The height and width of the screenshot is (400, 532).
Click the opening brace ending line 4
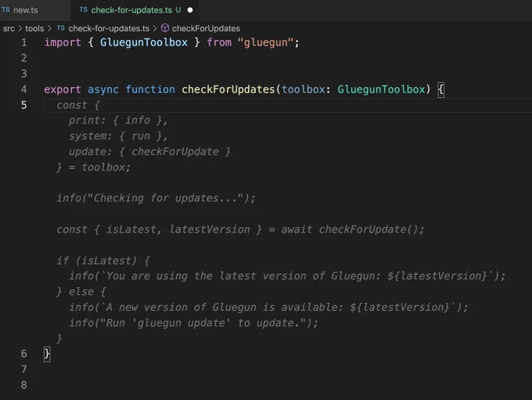click(440, 90)
